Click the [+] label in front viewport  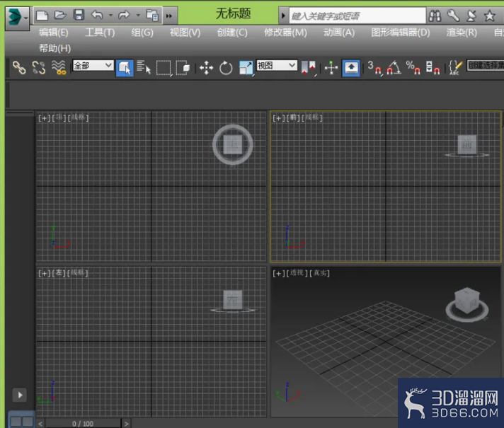pos(278,118)
